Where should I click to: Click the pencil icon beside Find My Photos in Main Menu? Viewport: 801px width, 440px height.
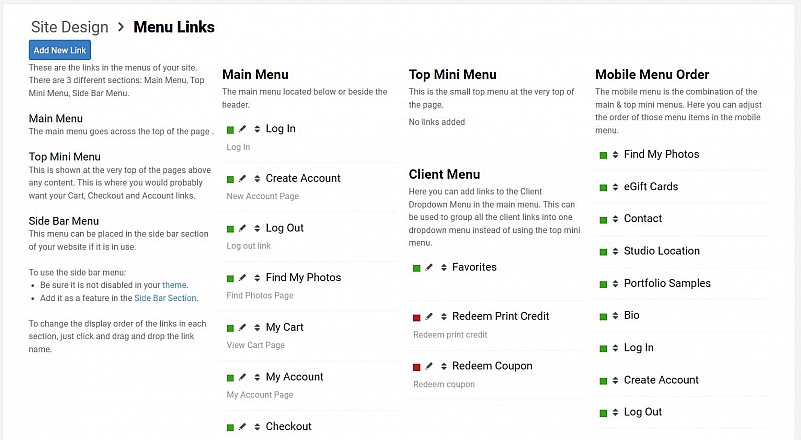point(243,277)
